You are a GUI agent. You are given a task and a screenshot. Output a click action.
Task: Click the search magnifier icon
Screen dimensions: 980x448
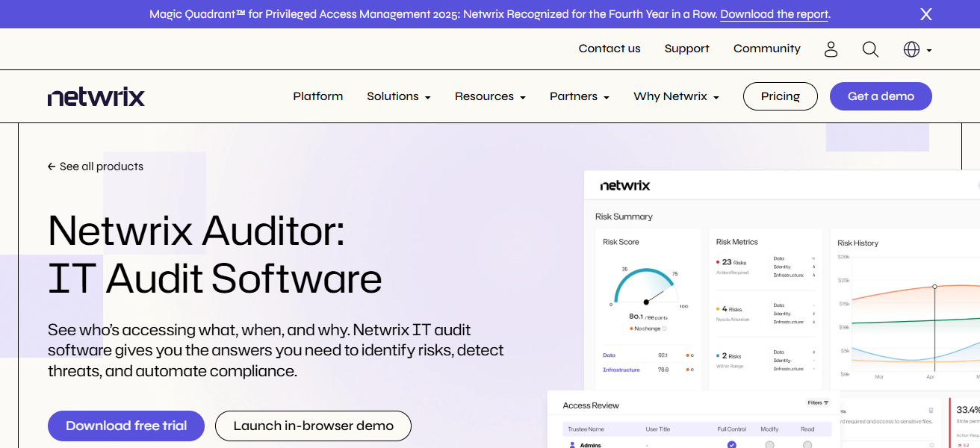pyautogui.click(x=870, y=49)
